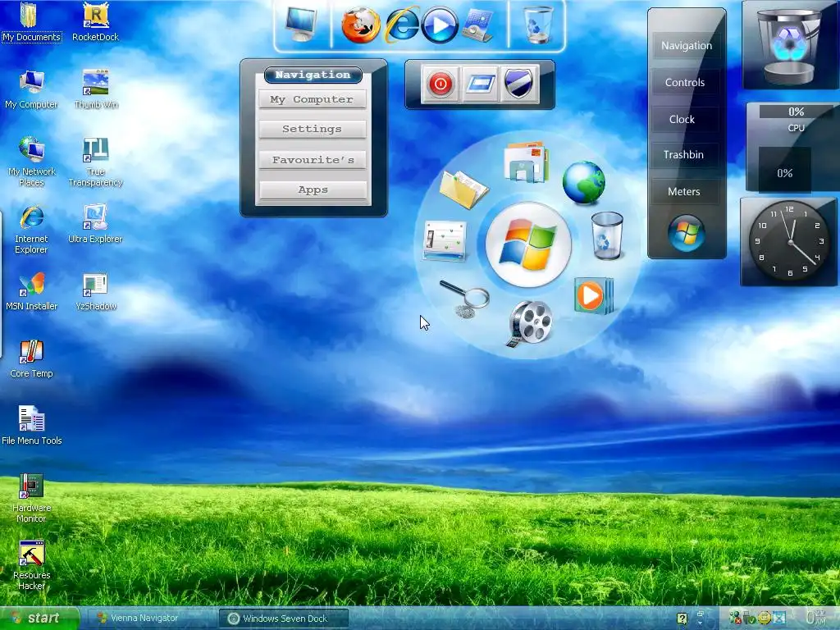Click the Favourite's button in Navigation panel
The image size is (840, 630).
(313, 160)
